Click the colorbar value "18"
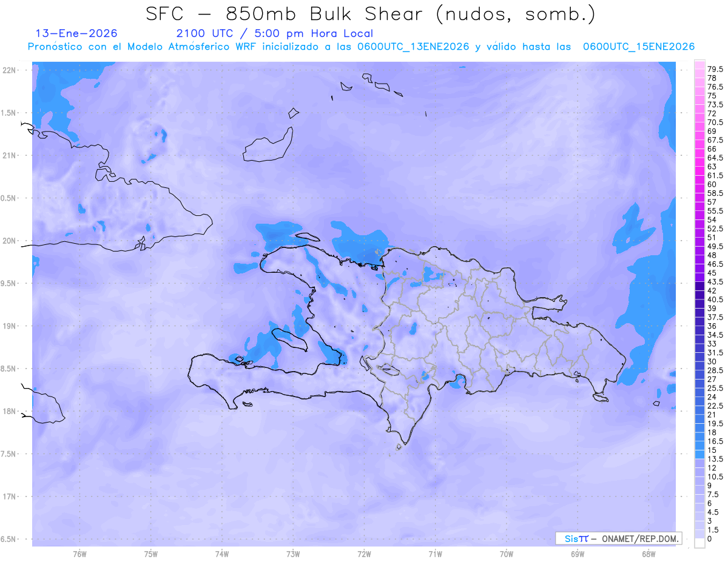Screen dimensions: 728x562 point(712,432)
